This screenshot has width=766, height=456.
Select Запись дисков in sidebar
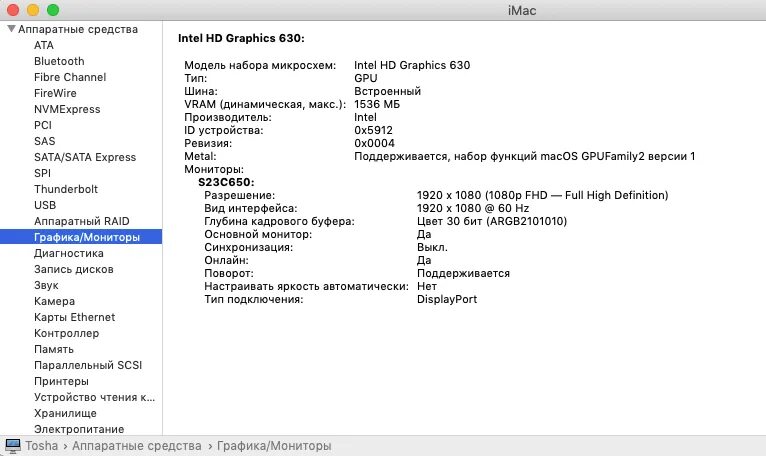coord(74,269)
